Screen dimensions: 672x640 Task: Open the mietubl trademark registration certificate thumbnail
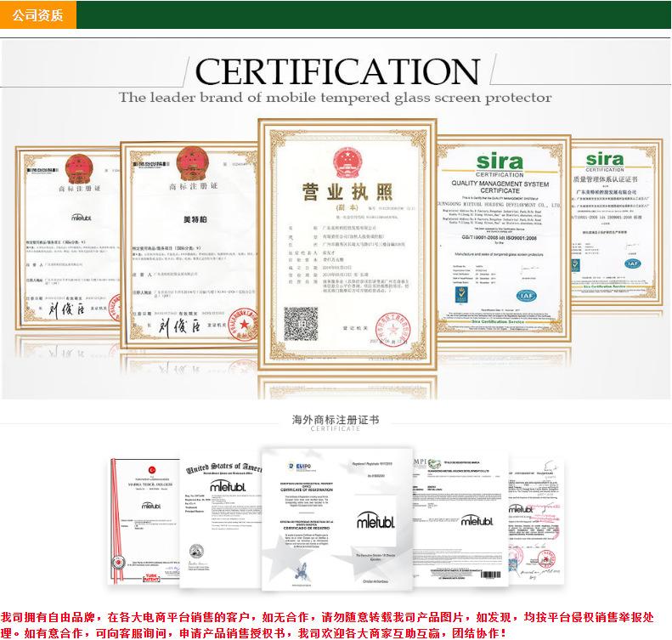click(68, 237)
